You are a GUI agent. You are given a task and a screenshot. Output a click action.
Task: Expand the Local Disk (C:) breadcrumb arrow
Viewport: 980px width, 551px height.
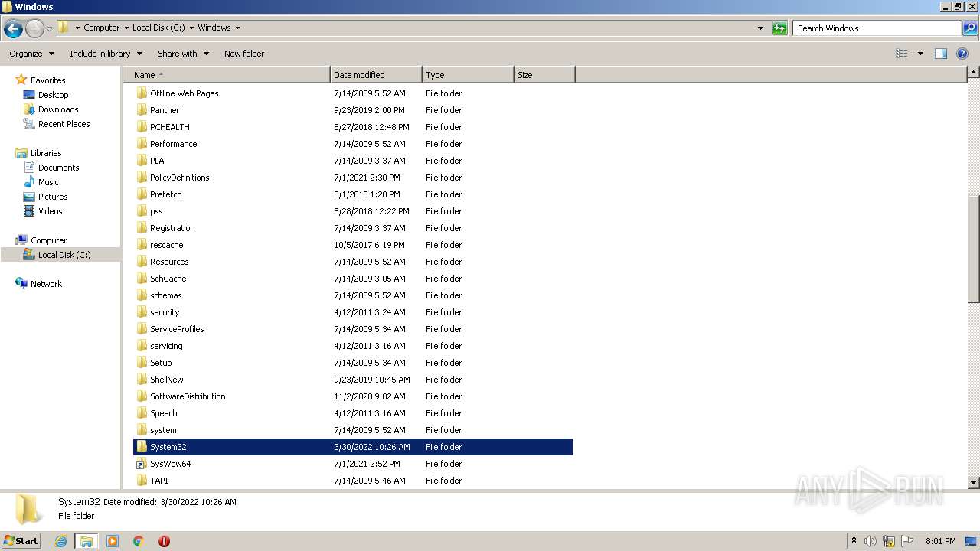coord(191,28)
